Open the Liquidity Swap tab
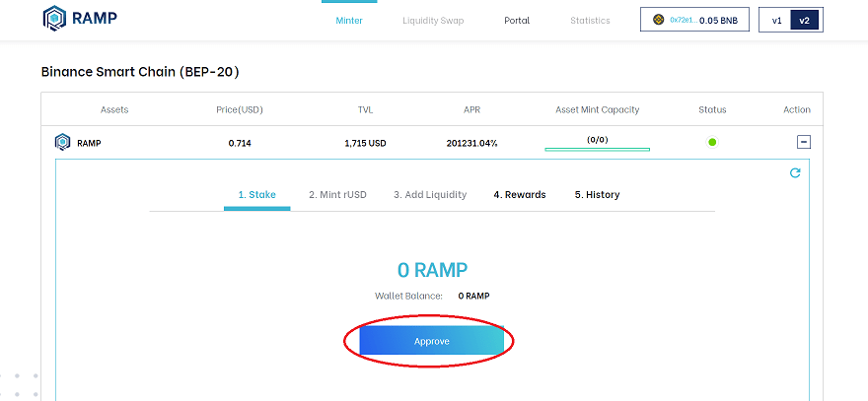The width and height of the screenshot is (868, 401). click(x=433, y=21)
